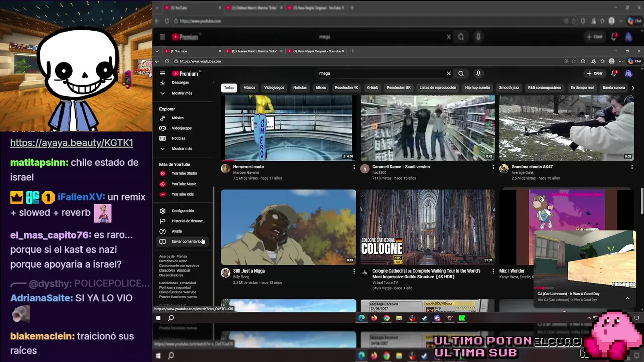Select the Listas de reproducción chip
The width and height of the screenshot is (644, 362).
point(438,88)
